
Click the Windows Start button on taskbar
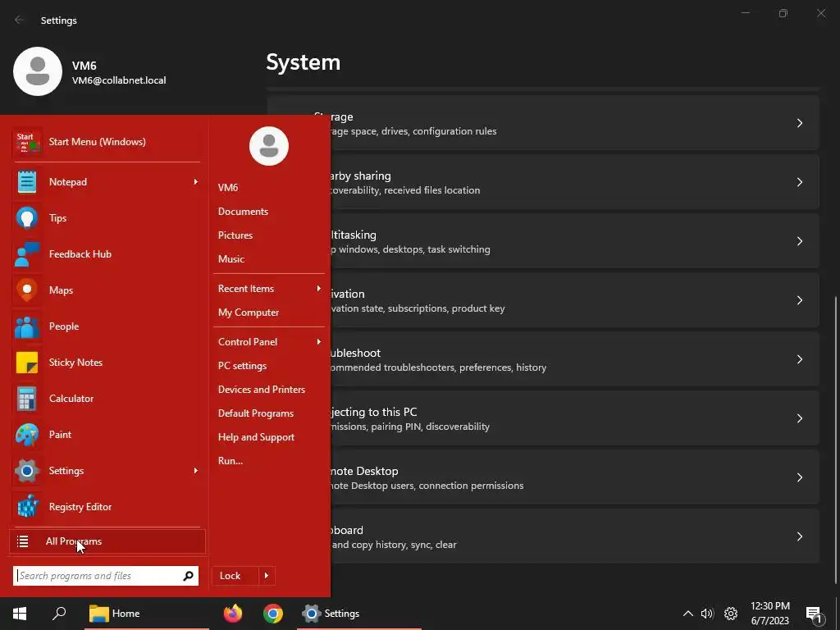[x=20, y=614]
